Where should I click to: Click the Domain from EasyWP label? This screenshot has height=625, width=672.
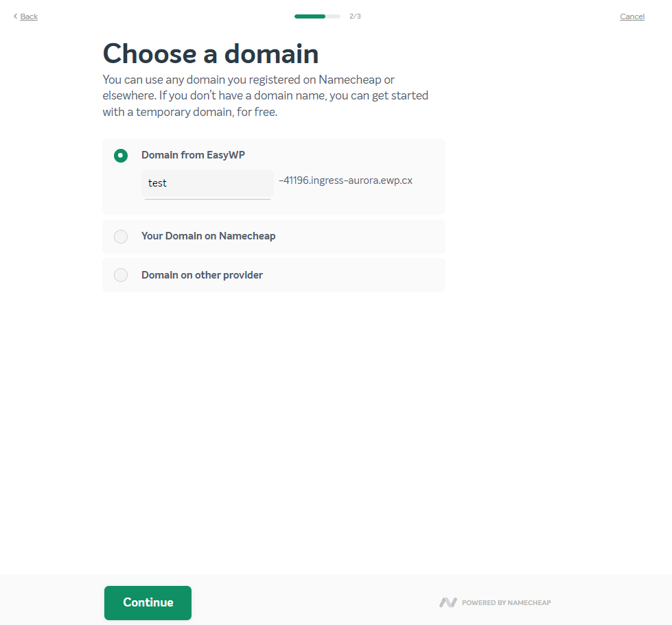coord(193,155)
